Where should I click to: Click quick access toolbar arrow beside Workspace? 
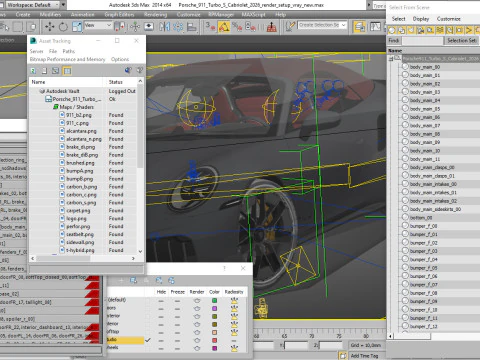[63, 5]
